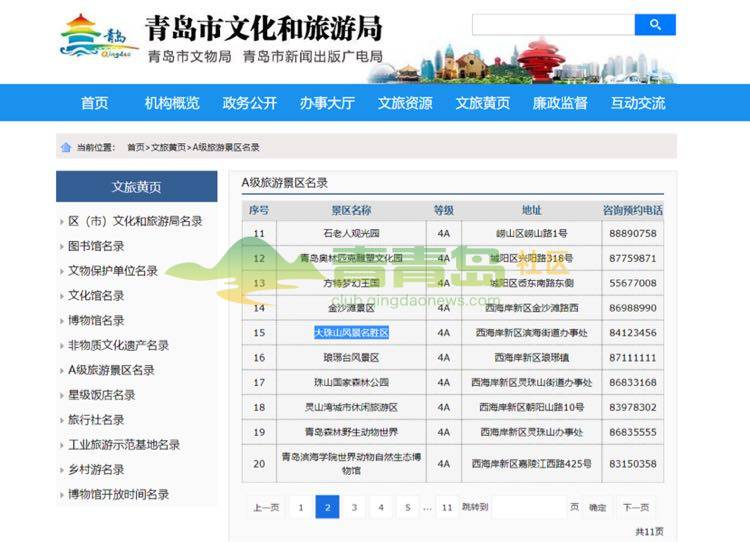Open the 文旅黄页 navigation item

[x=482, y=103]
